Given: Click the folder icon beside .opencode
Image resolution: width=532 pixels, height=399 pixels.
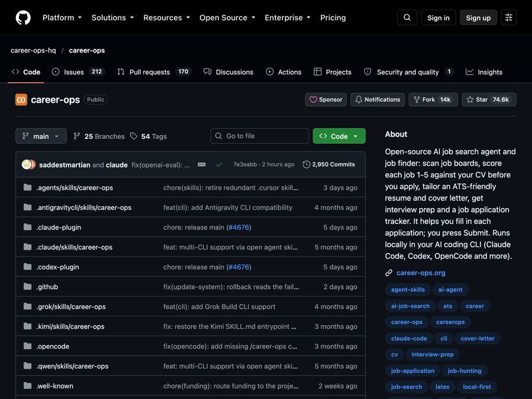Looking at the screenshot, I should coord(27,346).
